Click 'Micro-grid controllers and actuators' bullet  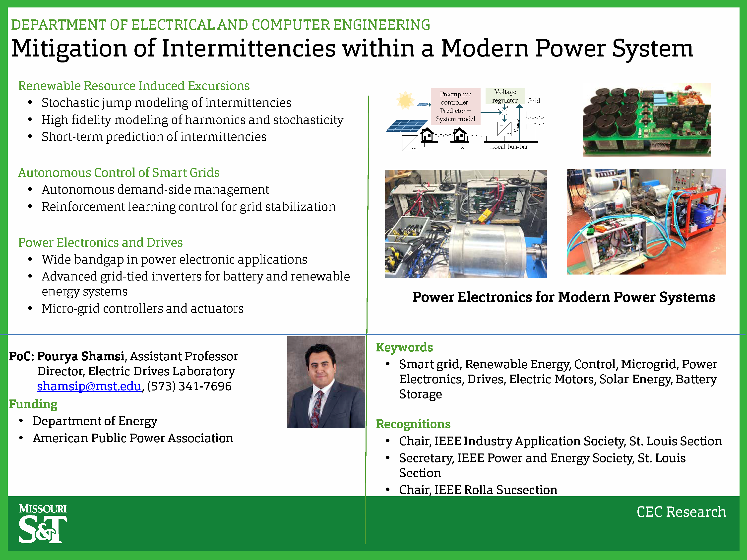[142, 309]
